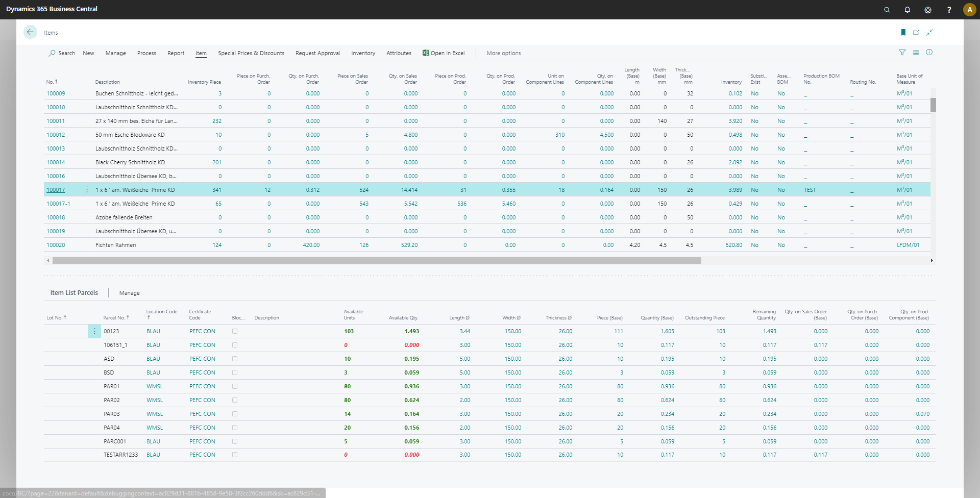
Task: Toggle Blocked checkbox for parcel PAR04
Action: [235, 428]
